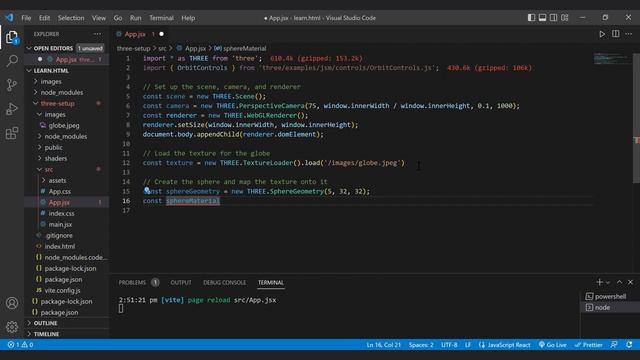The width and height of the screenshot is (640, 360).
Task: Toggle Secondary Side Bar layout icon
Action: tap(553, 18)
